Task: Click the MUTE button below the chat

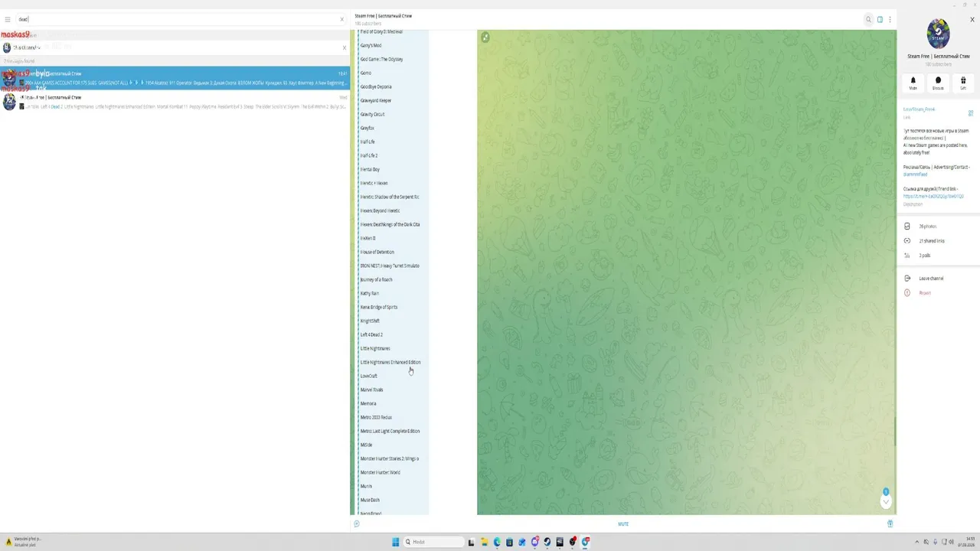Action: click(623, 524)
